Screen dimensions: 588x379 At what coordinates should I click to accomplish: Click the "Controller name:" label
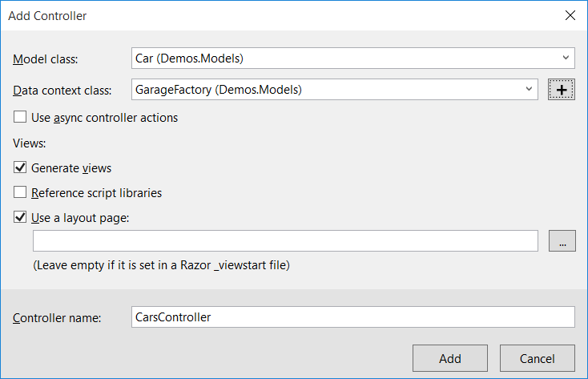coord(57,318)
